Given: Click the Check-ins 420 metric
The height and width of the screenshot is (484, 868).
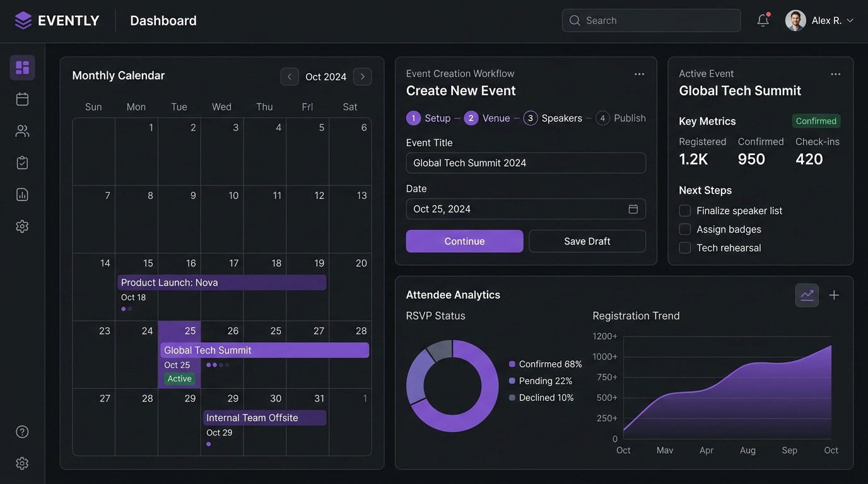Looking at the screenshot, I should pos(818,151).
